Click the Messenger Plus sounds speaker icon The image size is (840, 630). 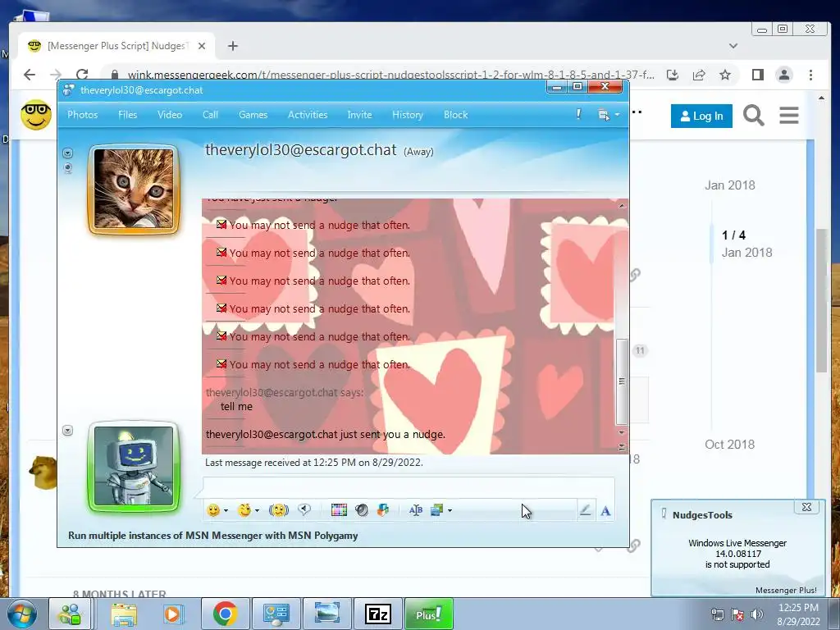[x=362, y=510]
